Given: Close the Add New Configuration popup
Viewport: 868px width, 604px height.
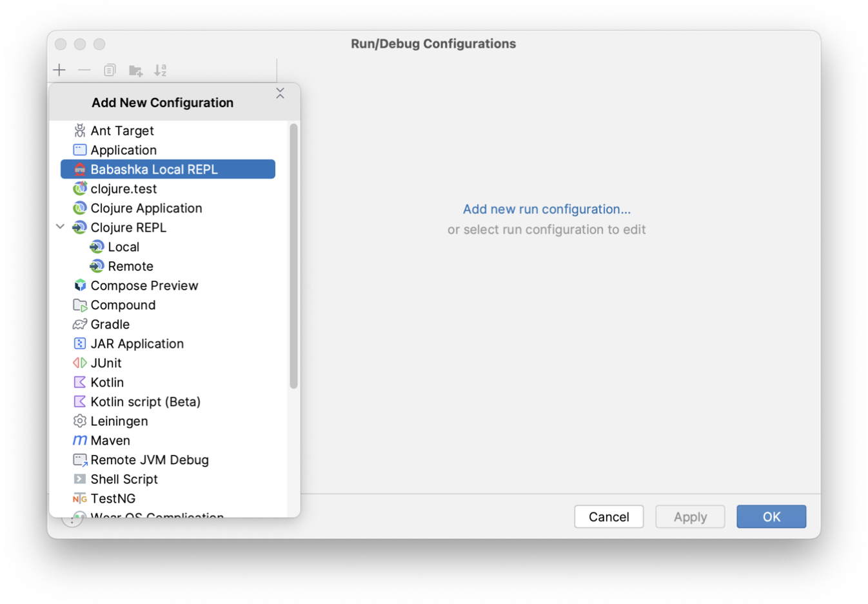Looking at the screenshot, I should 280,94.
